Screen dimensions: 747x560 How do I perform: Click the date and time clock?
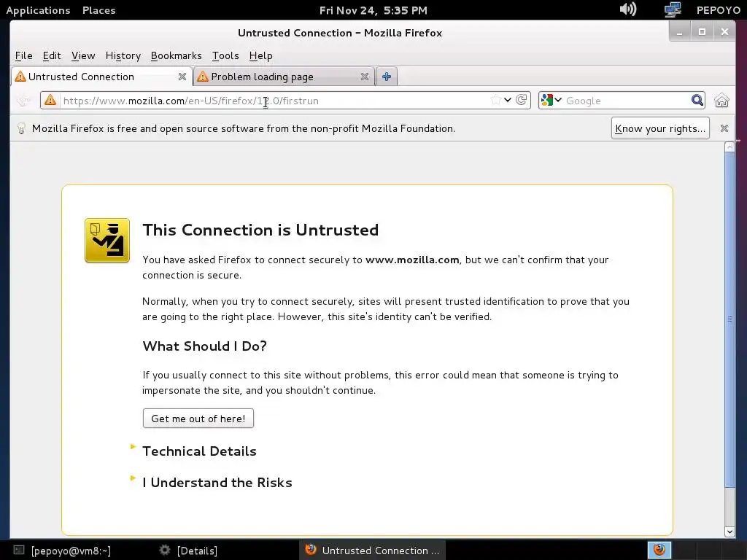point(373,10)
